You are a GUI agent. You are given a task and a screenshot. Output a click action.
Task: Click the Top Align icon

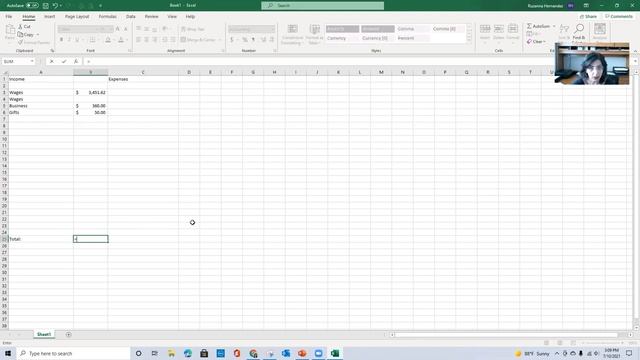(x=138, y=29)
